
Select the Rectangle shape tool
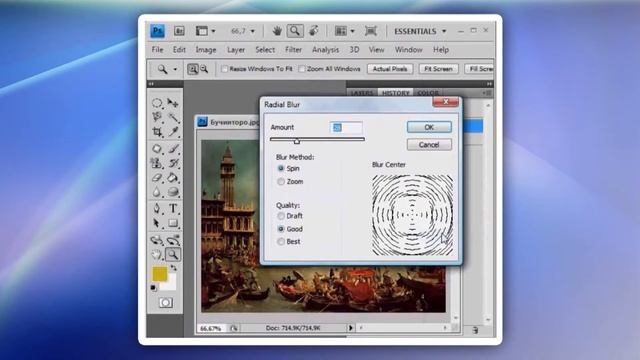coord(173,223)
